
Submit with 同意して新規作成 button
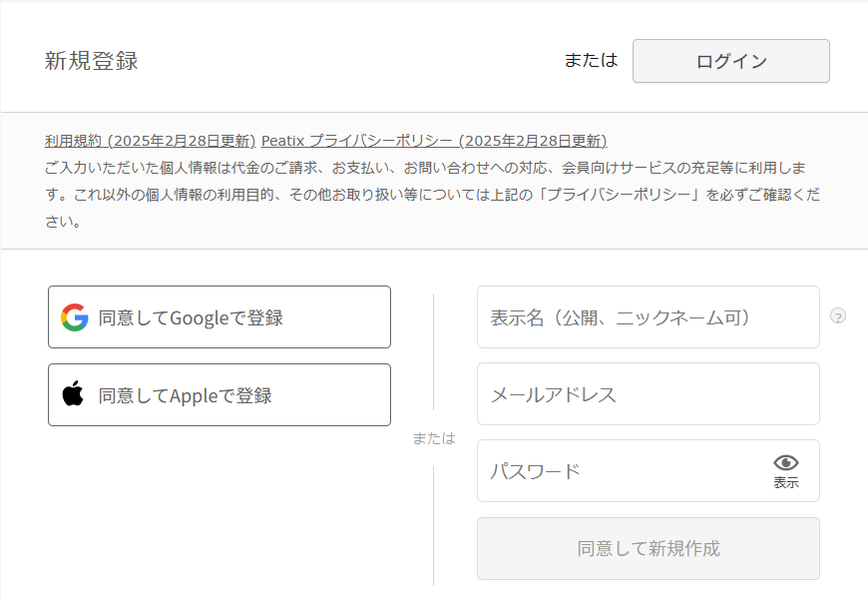tap(649, 548)
